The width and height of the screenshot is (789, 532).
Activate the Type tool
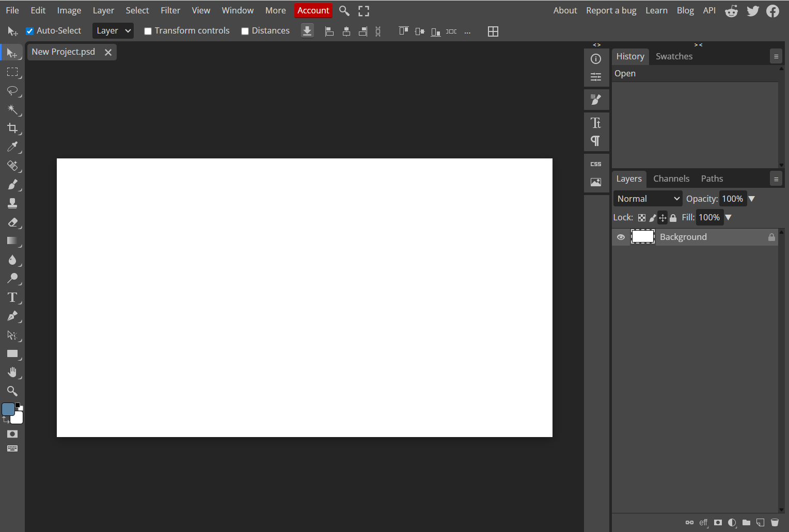pyautogui.click(x=12, y=297)
